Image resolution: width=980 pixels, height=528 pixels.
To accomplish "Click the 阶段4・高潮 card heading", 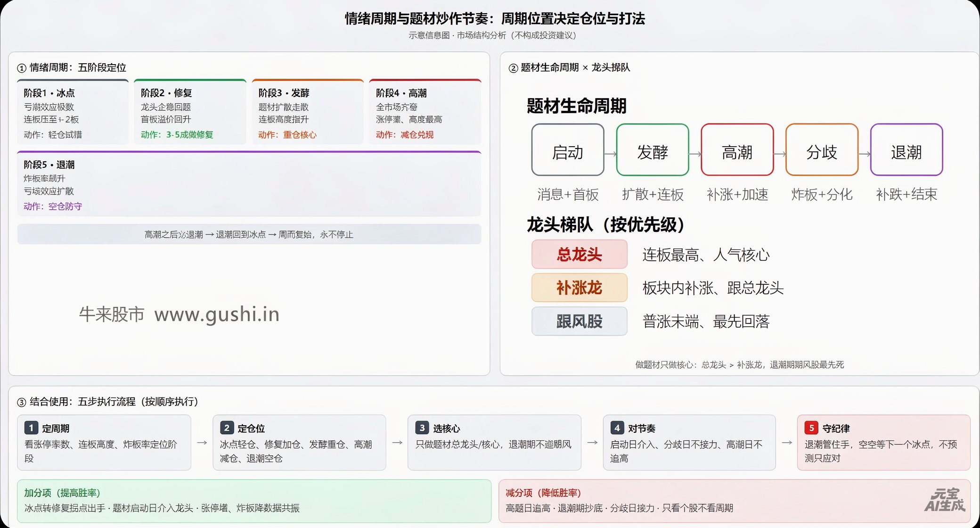I will click(401, 93).
